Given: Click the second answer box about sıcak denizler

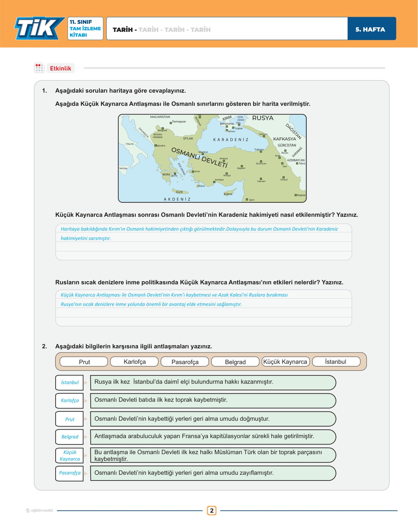Looking at the screenshot, I should pos(204,308).
